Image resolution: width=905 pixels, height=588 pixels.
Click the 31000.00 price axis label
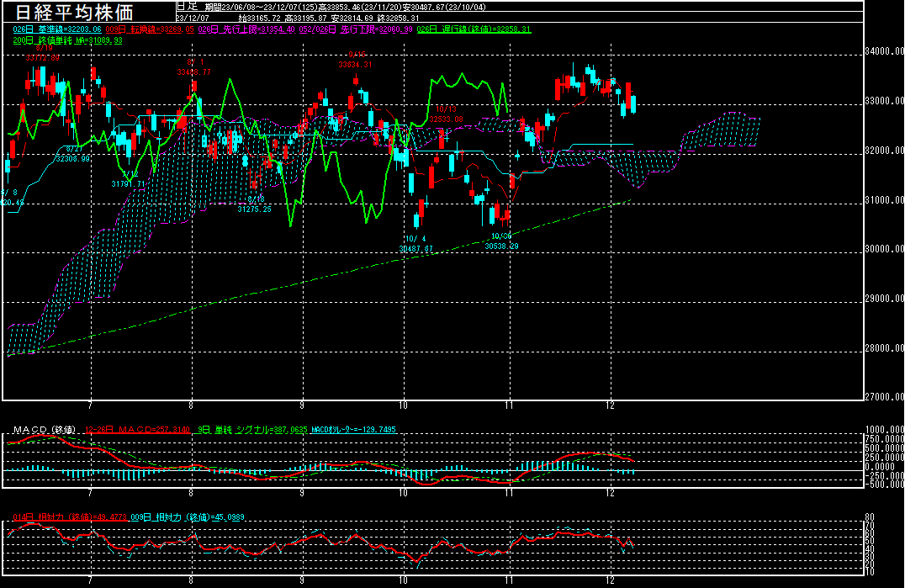pos(884,200)
